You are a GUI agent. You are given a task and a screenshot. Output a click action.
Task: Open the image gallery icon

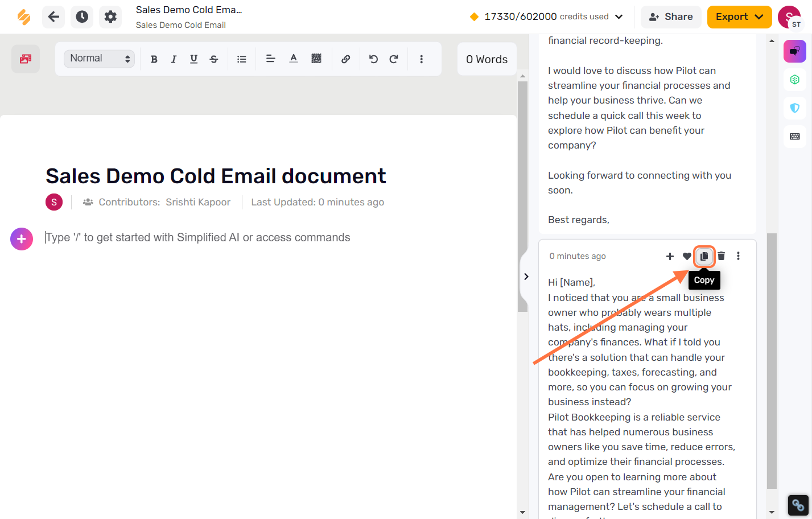(26, 59)
